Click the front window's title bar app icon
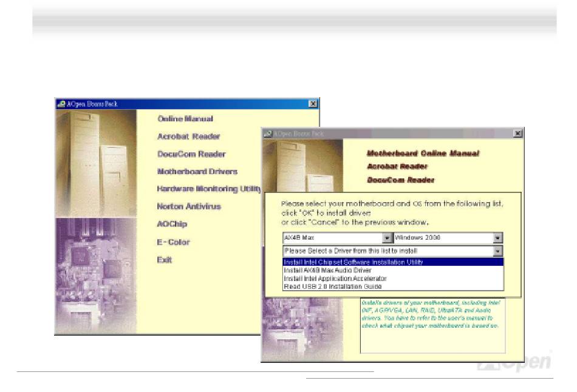 click(267, 133)
